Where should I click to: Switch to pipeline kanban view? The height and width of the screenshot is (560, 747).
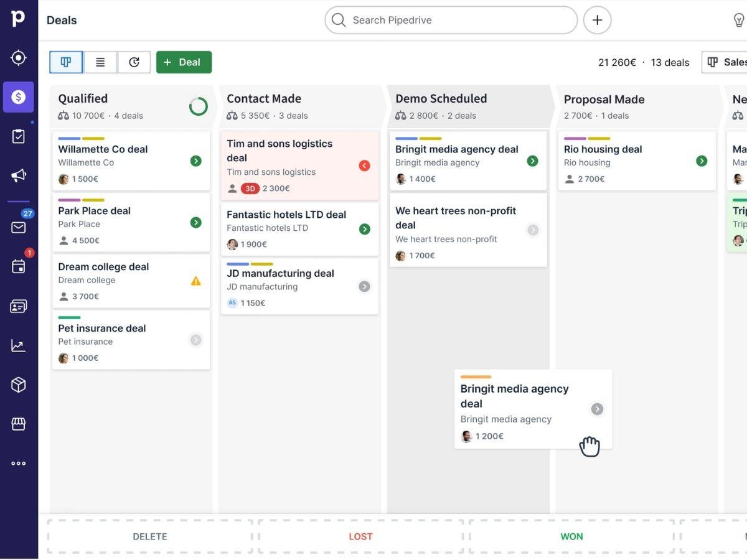66,62
